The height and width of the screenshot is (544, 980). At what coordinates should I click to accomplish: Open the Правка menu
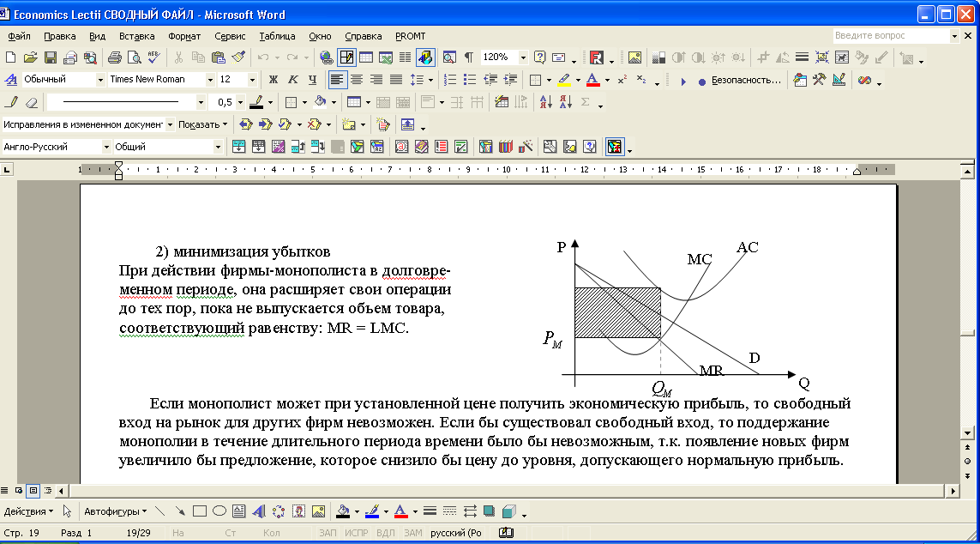tap(59, 36)
